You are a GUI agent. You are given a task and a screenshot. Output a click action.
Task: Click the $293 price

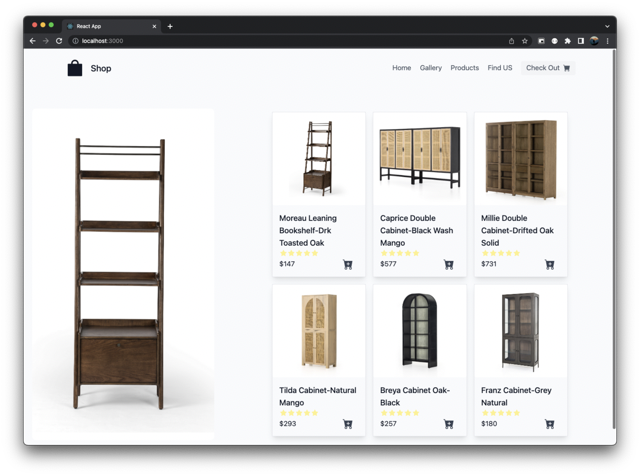(x=288, y=423)
